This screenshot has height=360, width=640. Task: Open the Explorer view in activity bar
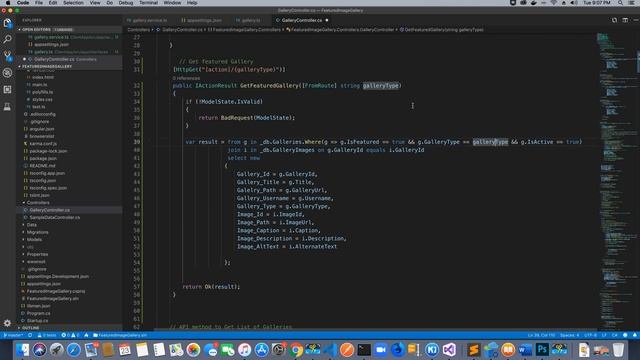pyautogui.click(x=7, y=23)
